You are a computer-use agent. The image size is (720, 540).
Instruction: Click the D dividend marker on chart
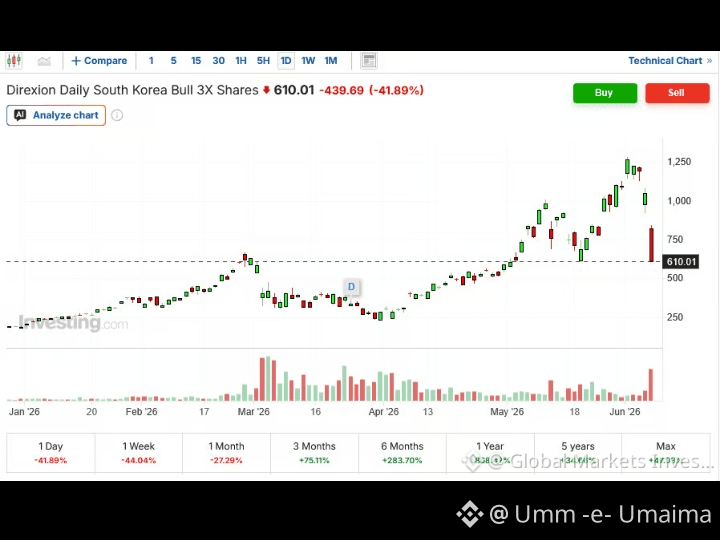tap(351, 287)
